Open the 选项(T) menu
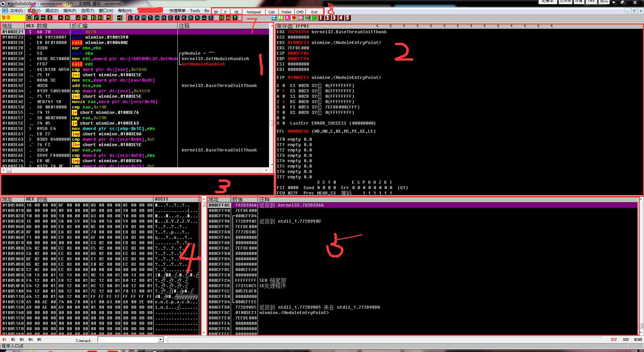Image resolution: width=644 pixels, height=352 pixels. [x=88, y=11]
